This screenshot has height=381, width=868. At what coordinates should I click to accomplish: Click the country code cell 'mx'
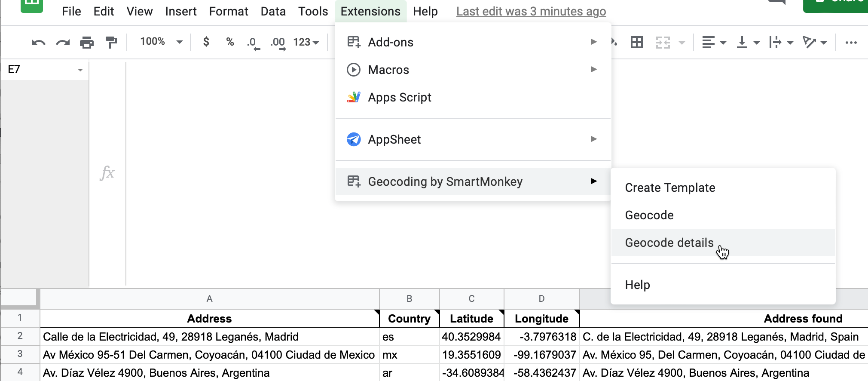pyautogui.click(x=410, y=355)
